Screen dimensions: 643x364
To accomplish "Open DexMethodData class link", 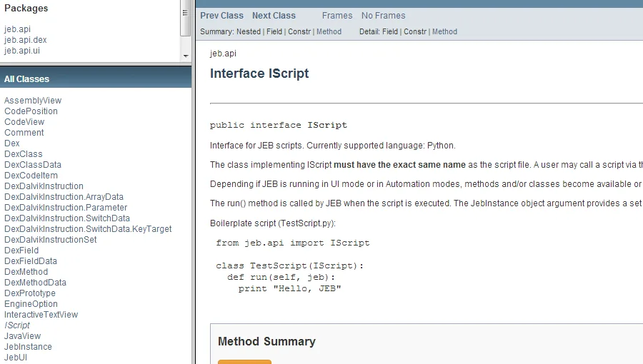I will [35, 282].
